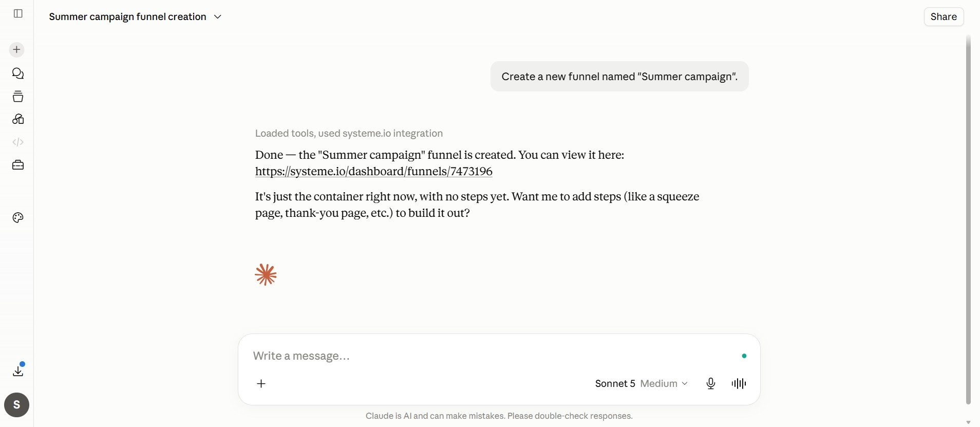The height and width of the screenshot is (427, 980).
Task: Open the Code brackets icon in sidebar
Action: [18, 142]
